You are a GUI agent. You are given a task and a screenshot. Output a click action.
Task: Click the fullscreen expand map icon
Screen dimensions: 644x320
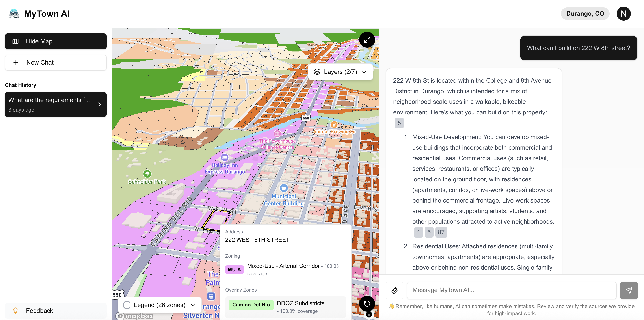[x=367, y=39]
